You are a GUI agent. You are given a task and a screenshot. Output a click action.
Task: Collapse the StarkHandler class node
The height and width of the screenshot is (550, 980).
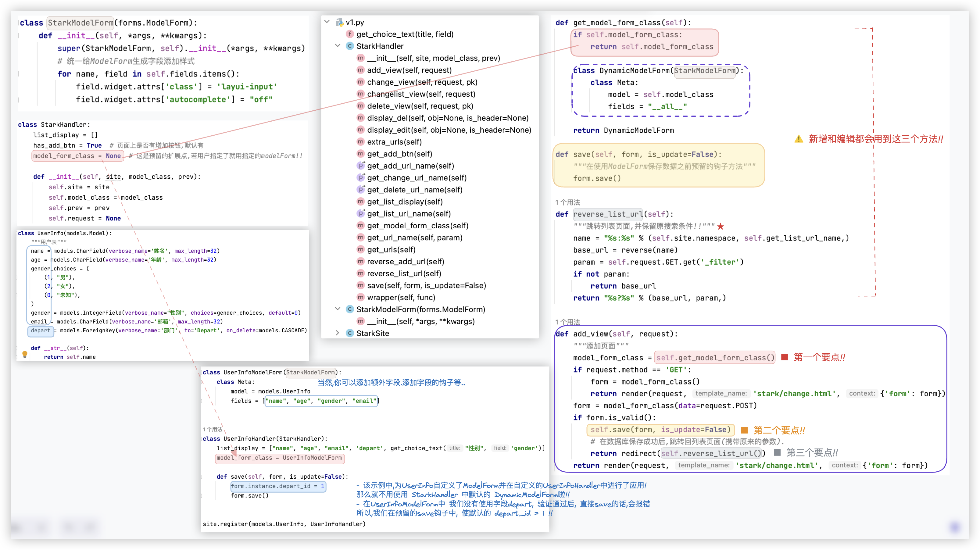[x=338, y=46]
